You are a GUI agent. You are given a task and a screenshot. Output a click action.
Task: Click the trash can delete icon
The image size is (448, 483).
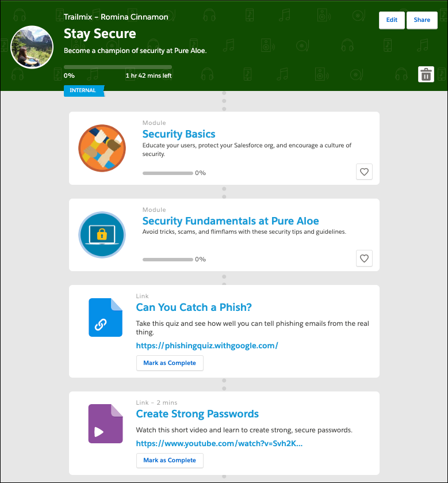click(426, 74)
